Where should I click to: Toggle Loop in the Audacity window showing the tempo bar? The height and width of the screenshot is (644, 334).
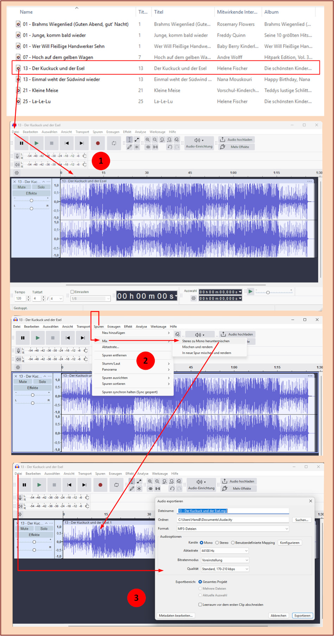pyautogui.click(x=114, y=143)
